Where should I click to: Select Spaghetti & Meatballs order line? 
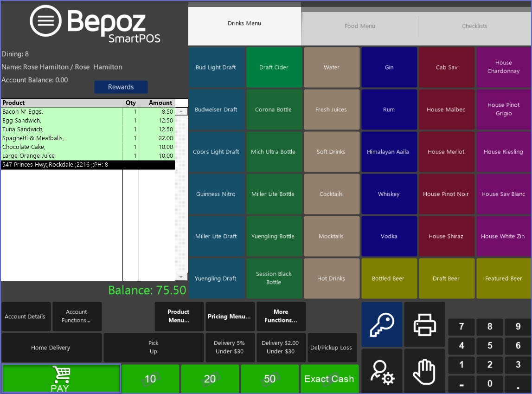[x=88, y=138]
